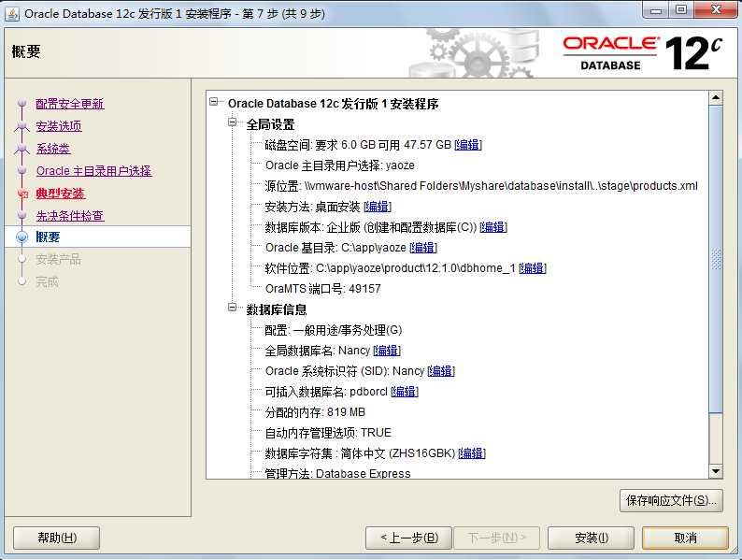Open the 先决条件检查 step
The width and height of the screenshot is (742, 560).
coord(70,216)
